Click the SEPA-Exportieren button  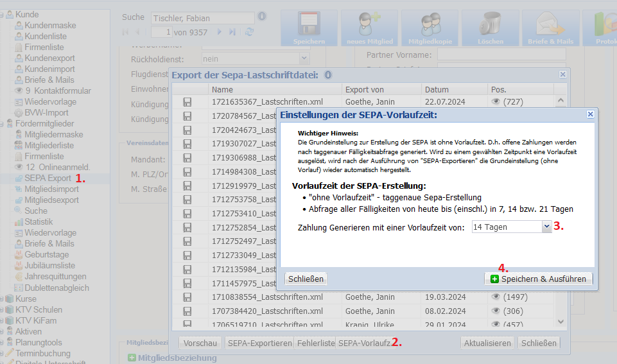259,343
